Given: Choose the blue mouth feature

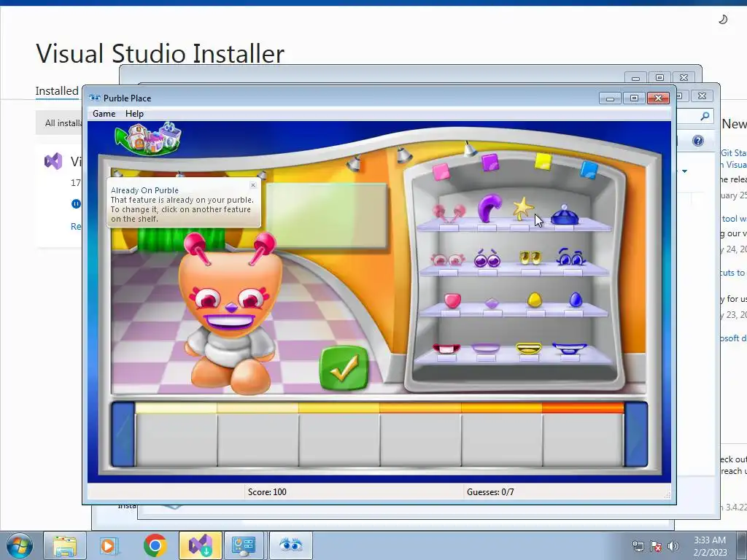Looking at the screenshot, I should [569, 348].
